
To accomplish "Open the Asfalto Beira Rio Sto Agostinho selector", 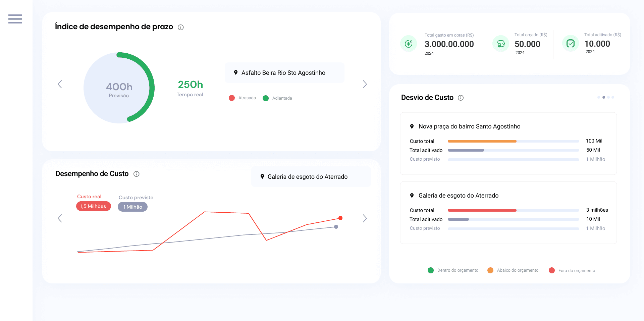I will coord(284,72).
